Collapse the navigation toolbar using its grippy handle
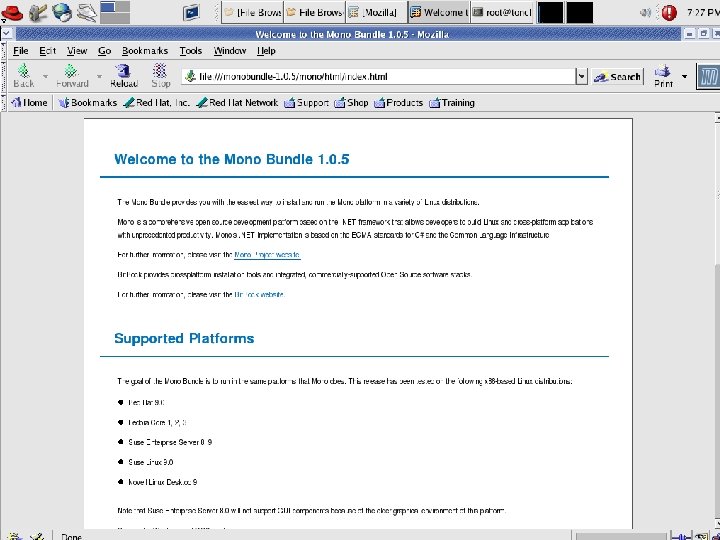Image resolution: width=720 pixels, height=540 pixels. click(5, 76)
